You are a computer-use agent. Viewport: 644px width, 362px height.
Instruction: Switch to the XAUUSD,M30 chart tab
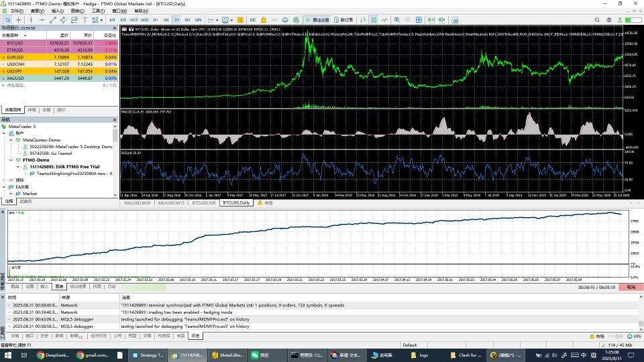[x=137, y=202]
